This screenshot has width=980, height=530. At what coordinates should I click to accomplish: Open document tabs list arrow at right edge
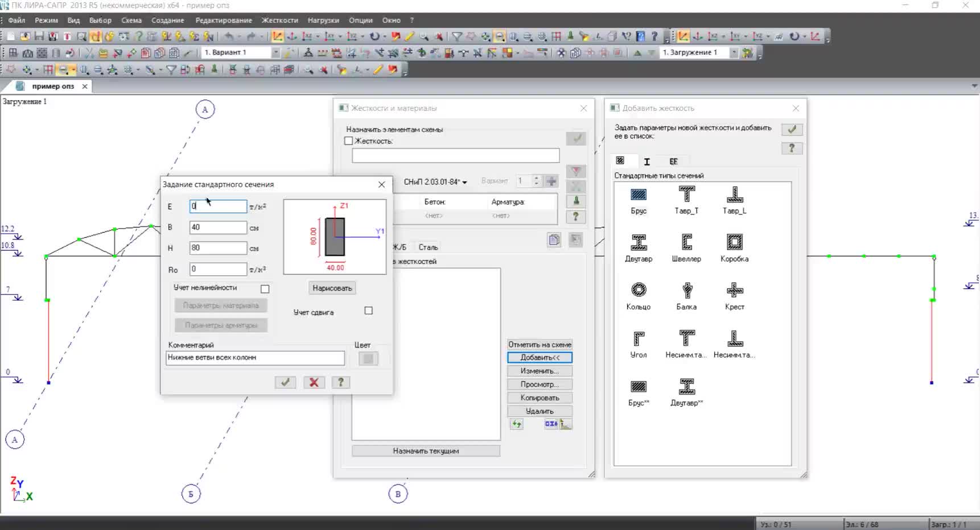(x=974, y=86)
